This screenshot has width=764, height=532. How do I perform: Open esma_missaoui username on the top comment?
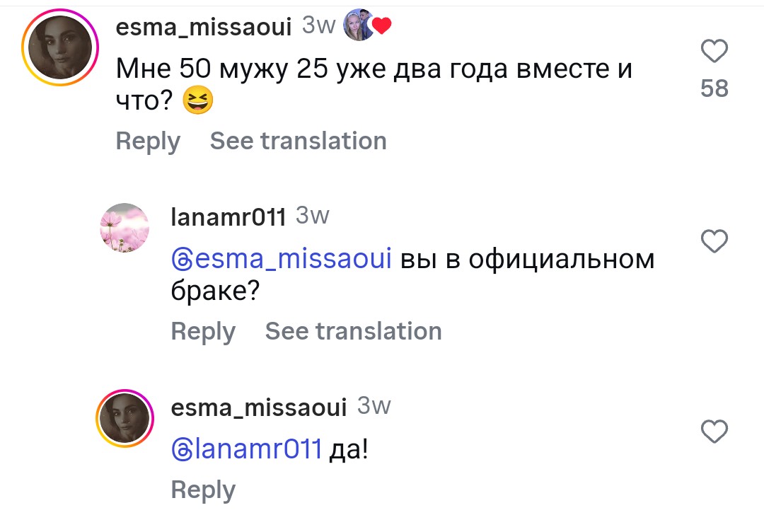click(x=203, y=27)
